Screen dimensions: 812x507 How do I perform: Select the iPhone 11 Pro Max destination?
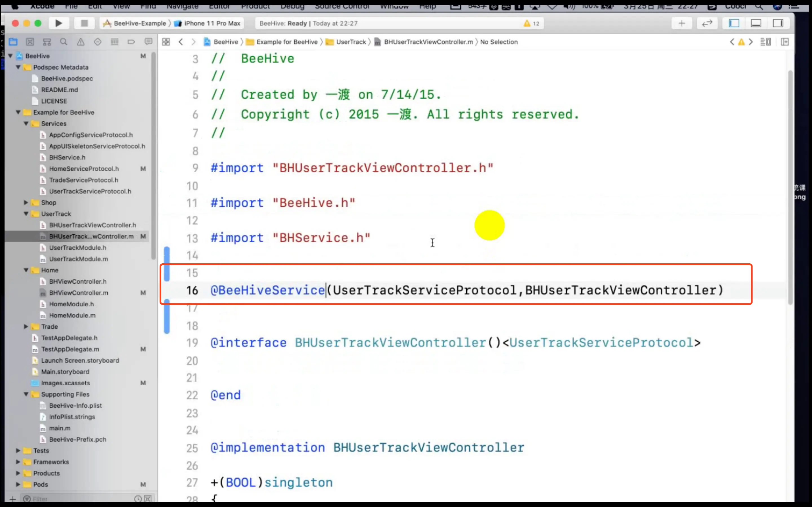[212, 23]
